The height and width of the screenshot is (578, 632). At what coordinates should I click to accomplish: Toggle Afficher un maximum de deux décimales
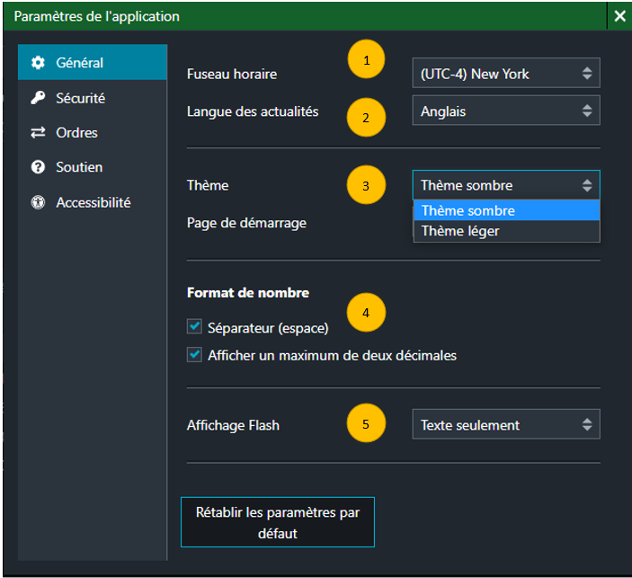tap(194, 355)
